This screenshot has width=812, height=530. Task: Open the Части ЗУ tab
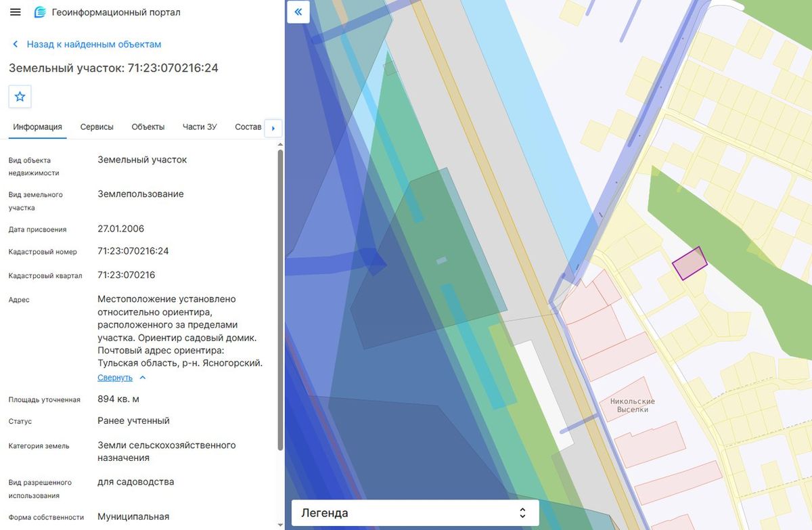click(200, 127)
